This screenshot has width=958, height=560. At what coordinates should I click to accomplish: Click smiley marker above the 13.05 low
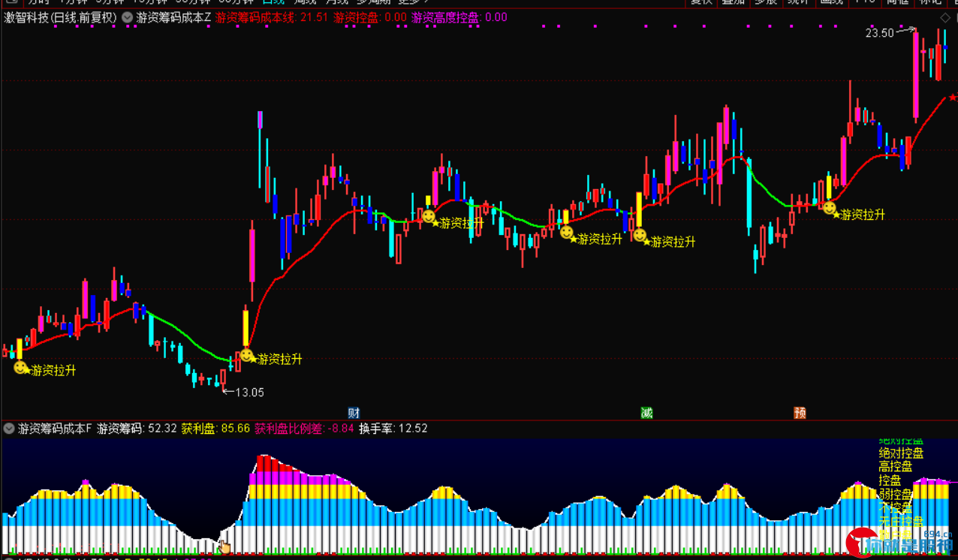tap(246, 355)
